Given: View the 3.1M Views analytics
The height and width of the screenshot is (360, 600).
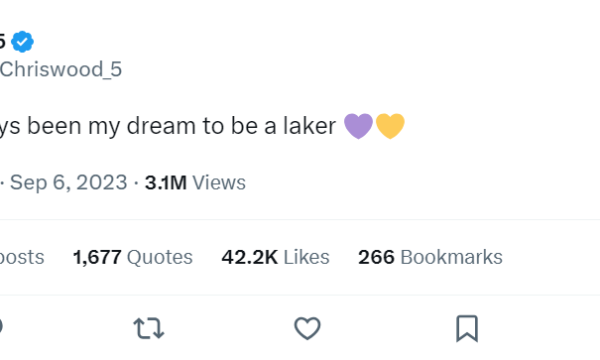Looking at the screenshot, I should point(195,182).
